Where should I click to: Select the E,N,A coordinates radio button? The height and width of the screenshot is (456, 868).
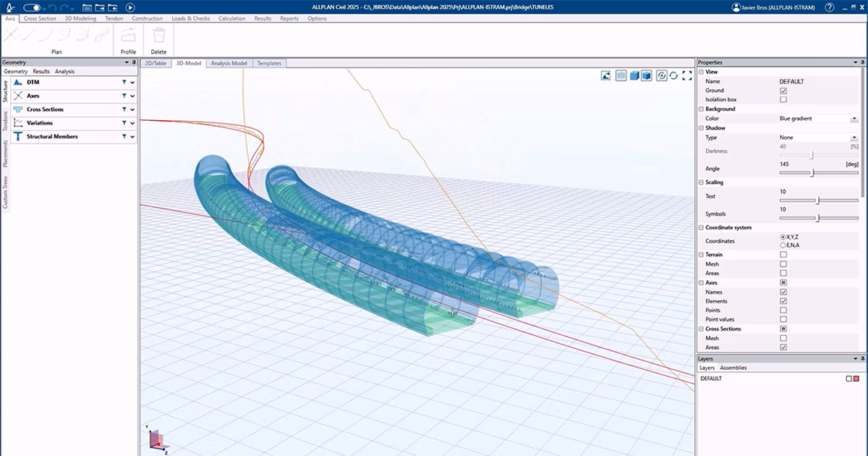pos(783,245)
